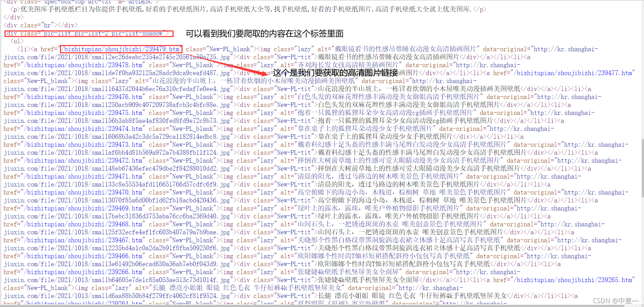Click the filename small3070f85a6d00bf1d62fb18acbd420436.jpg

[161, 200]
